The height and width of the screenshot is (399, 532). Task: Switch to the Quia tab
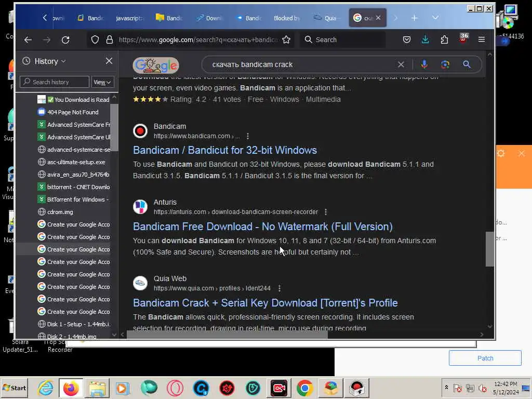click(x=325, y=18)
